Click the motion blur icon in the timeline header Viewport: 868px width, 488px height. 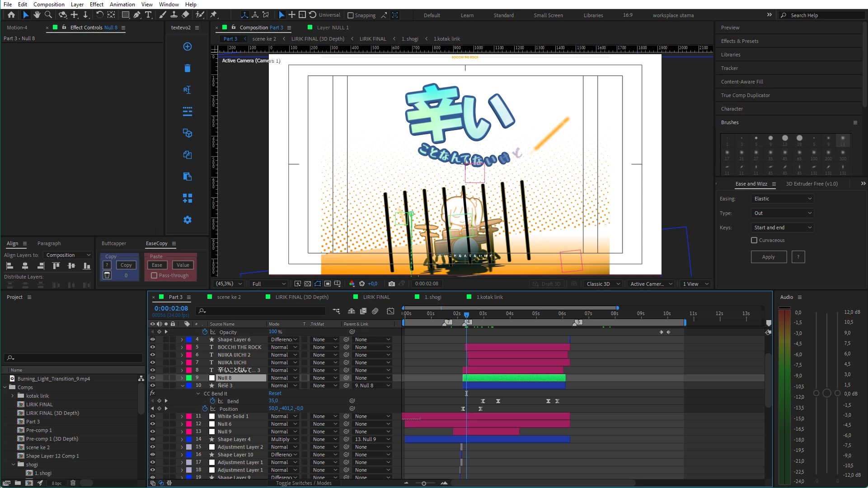375,311
